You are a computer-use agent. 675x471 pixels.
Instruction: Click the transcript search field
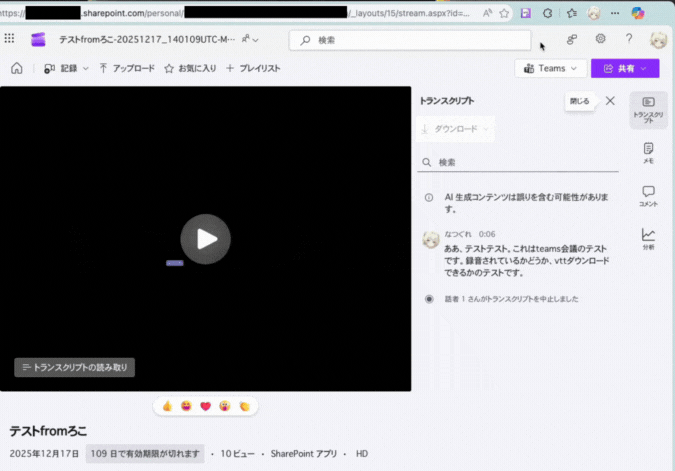(520, 162)
